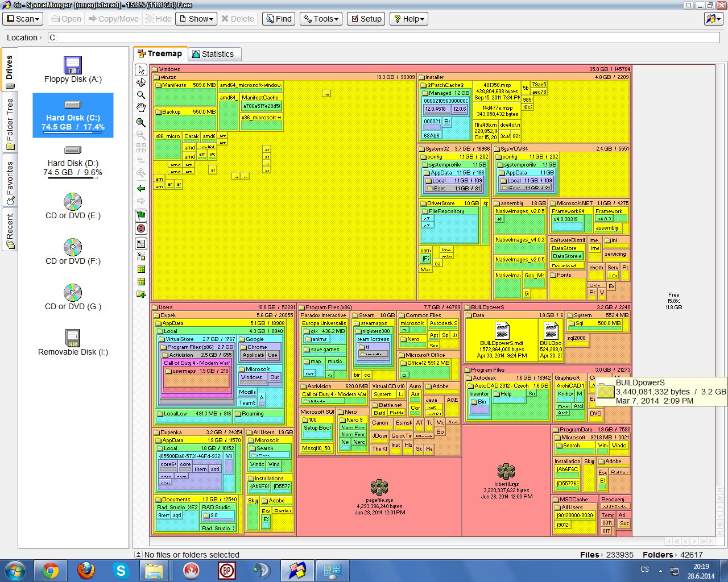The width and height of the screenshot is (728, 582).
Task: Switch to the Treemap tab
Action: click(160, 53)
